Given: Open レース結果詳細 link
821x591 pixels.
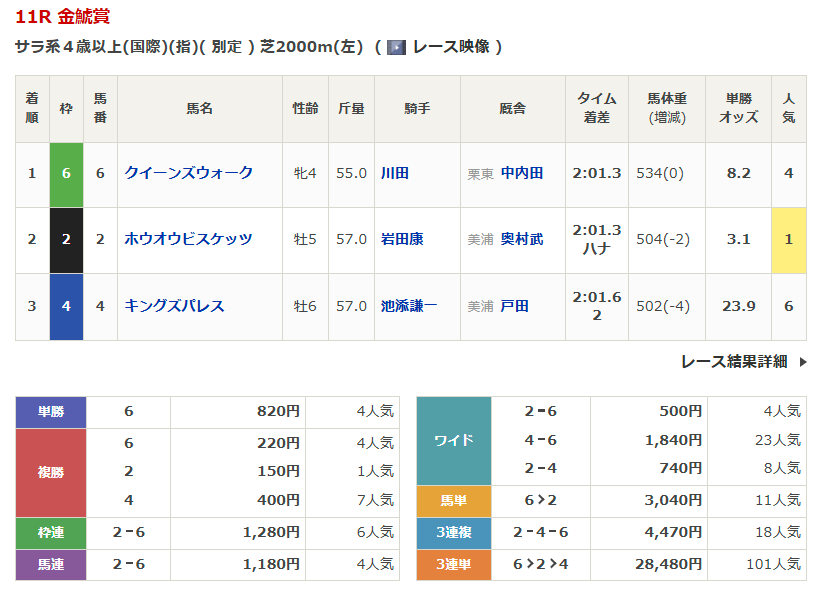Looking at the screenshot, I should pos(734,362).
